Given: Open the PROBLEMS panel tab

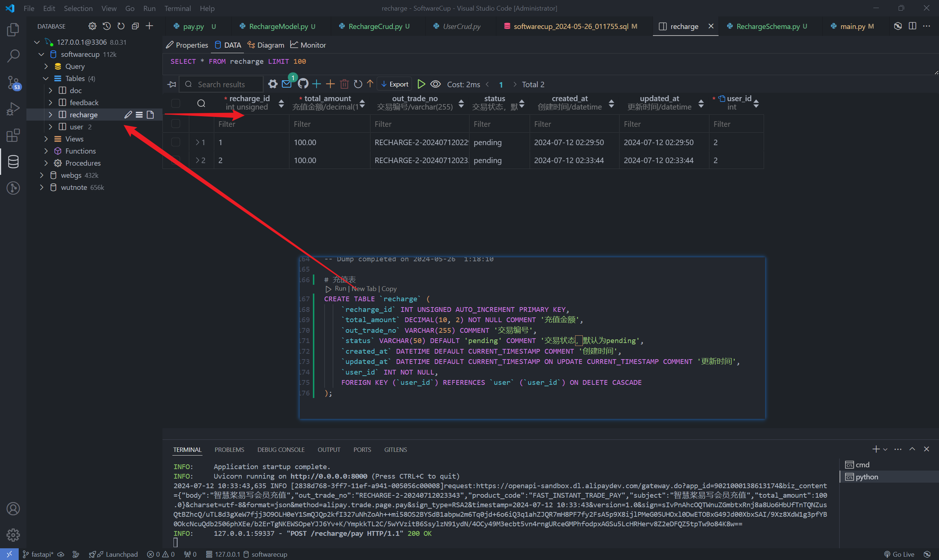Looking at the screenshot, I should pos(229,449).
